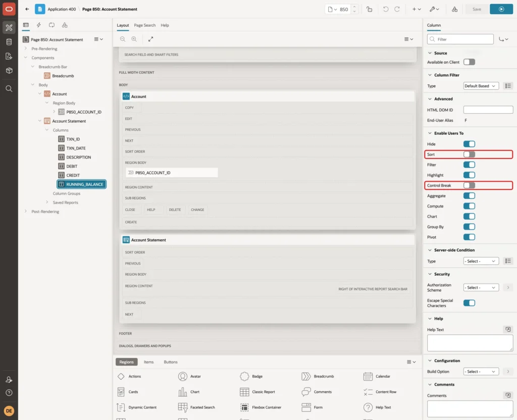The width and height of the screenshot is (517, 420).
Task: Select the Regions gallery tab
Action: [127, 362]
